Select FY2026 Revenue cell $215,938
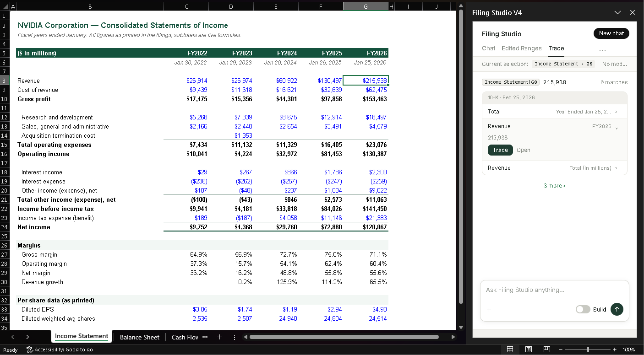This screenshot has width=644, height=355. [366, 81]
